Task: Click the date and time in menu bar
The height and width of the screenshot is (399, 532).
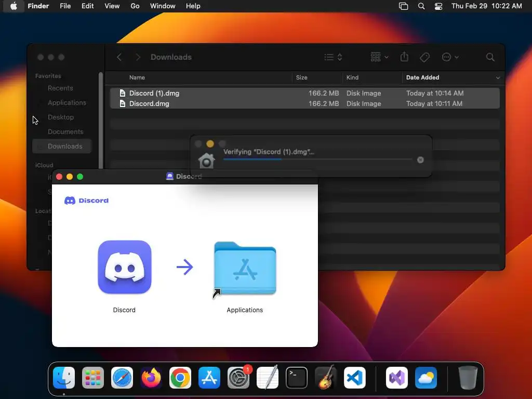Action: (486, 6)
